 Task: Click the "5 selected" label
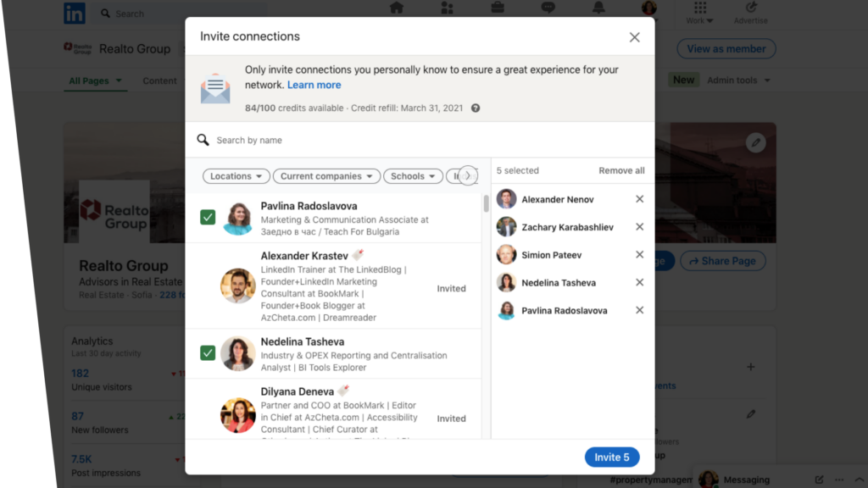point(518,170)
